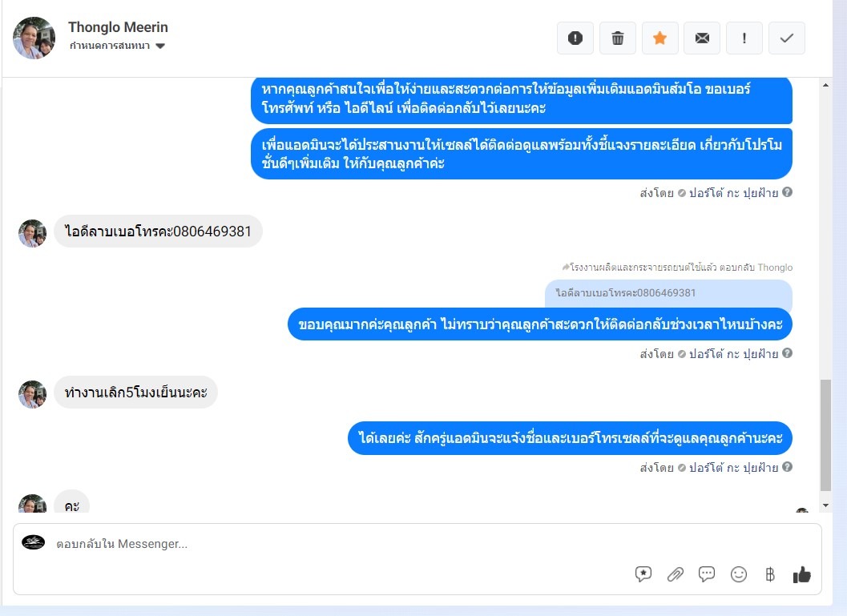This screenshot has height=616, width=847.
Task: Mark conversation as done with checkmark
Action: pos(787,38)
